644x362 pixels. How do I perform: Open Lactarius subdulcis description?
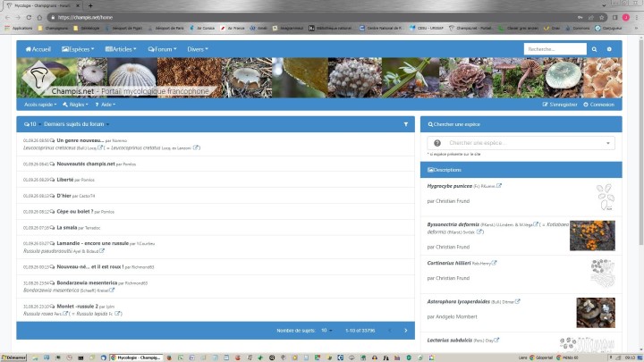(449, 341)
